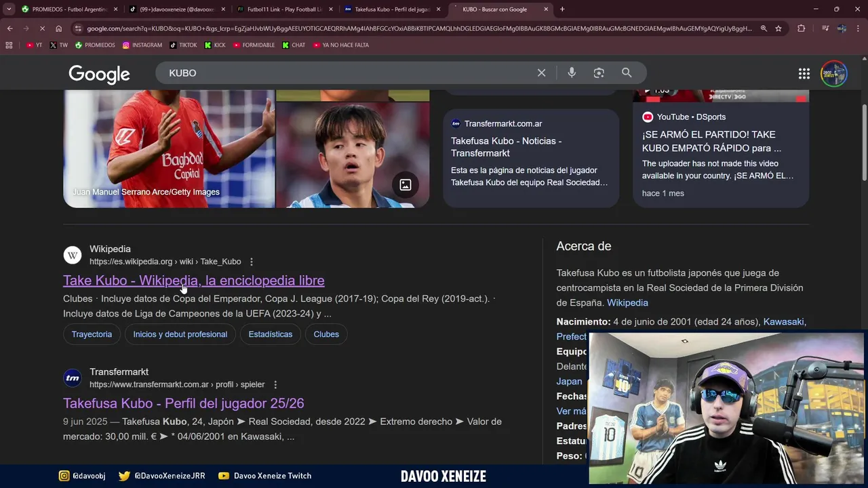868x488 pixels.
Task: Open the YT bookmark
Action: coord(34,45)
